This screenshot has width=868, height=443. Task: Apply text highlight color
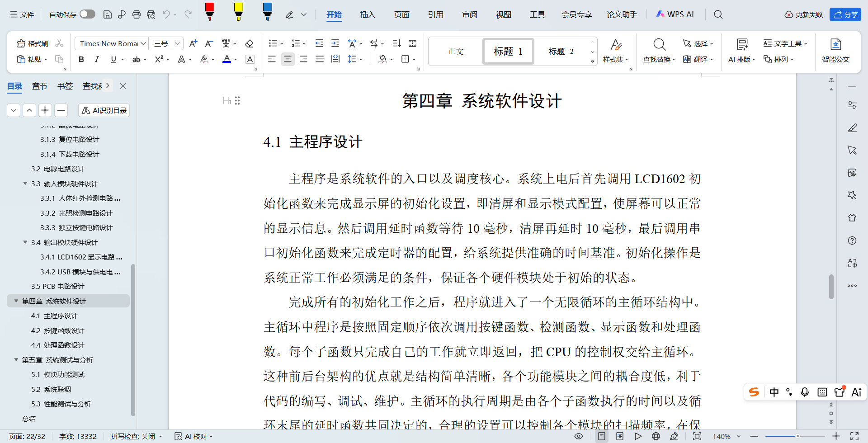tap(204, 59)
